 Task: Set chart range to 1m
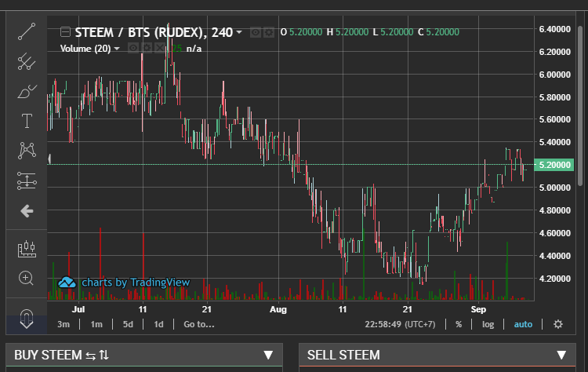96,324
